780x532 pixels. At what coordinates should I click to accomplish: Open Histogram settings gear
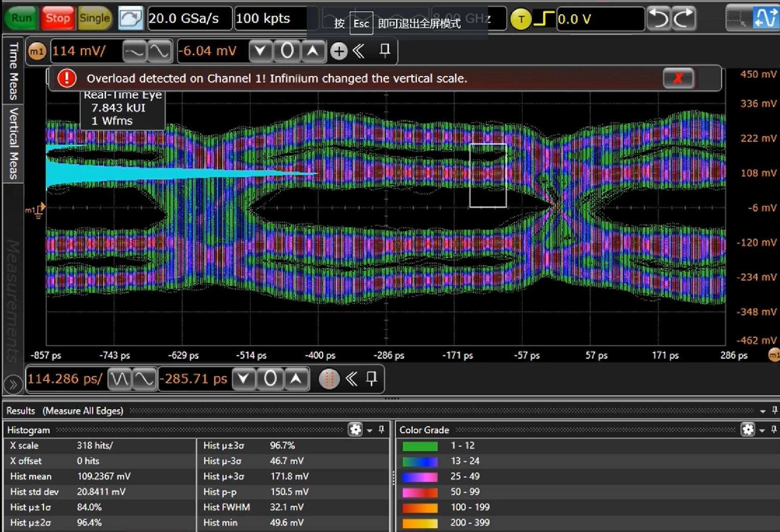tap(355, 430)
